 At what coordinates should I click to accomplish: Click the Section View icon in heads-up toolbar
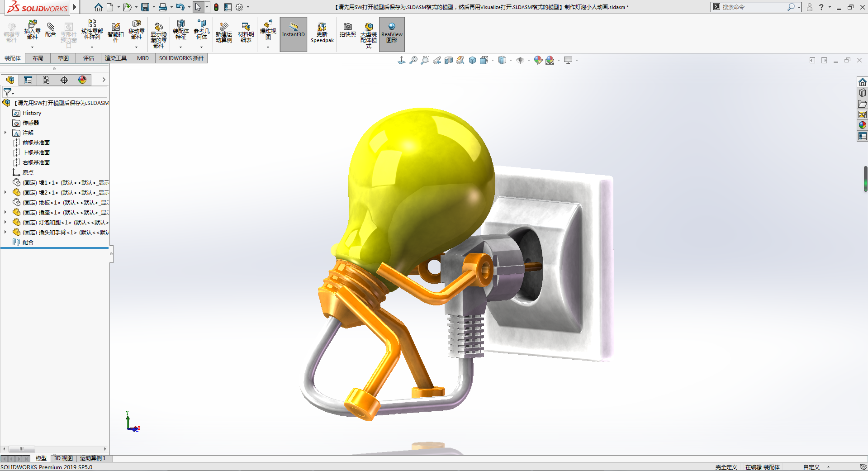449,60
